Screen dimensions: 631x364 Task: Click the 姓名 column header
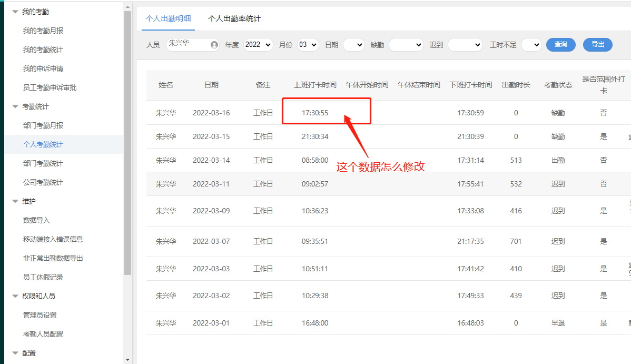(166, 85)
